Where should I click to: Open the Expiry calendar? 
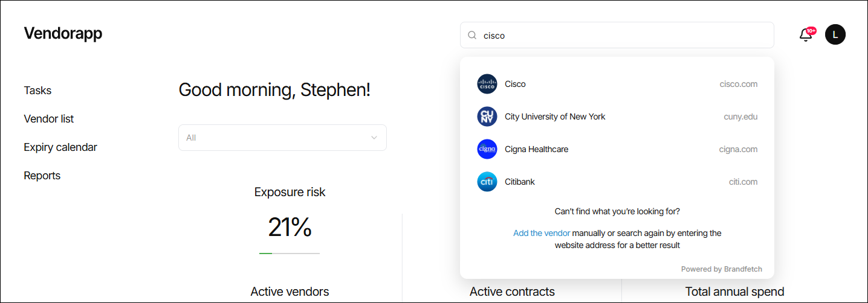(60, 147)
